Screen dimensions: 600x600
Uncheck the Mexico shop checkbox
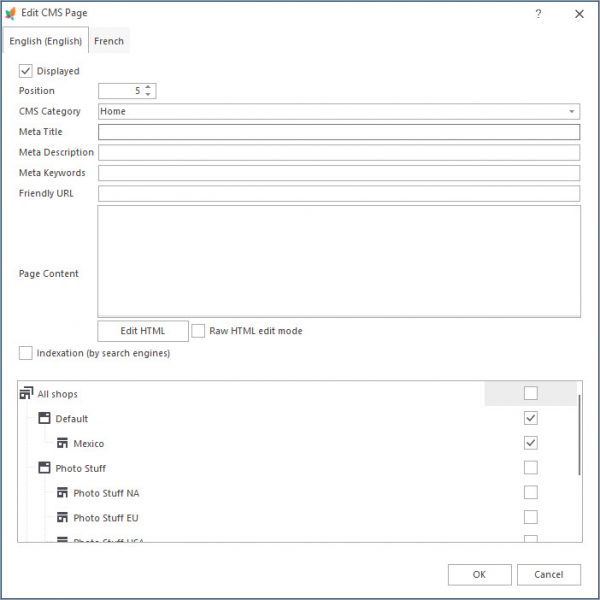[x=531, y=443]
